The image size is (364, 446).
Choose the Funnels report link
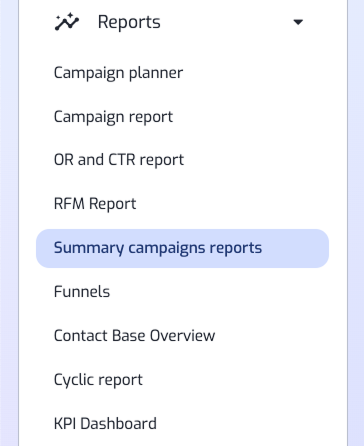[82, 292]
